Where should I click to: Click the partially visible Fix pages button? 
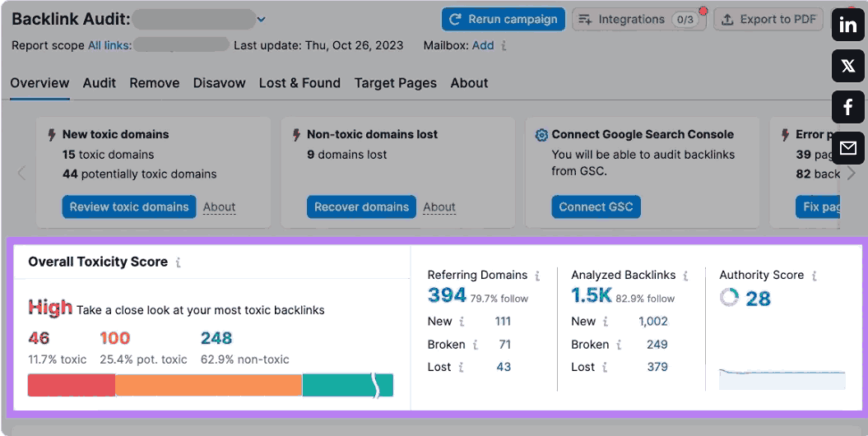818,207
